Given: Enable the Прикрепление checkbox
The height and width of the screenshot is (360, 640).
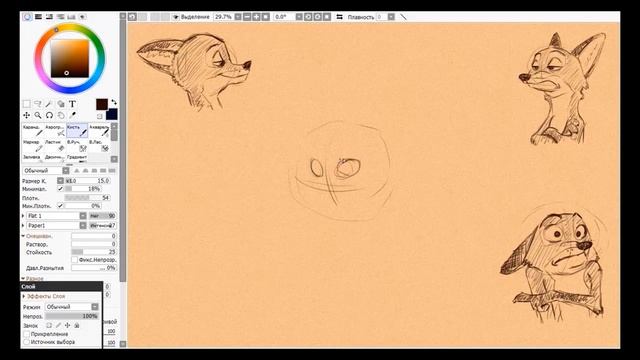Looking at the screenshot, I should pyautogui.click(x=27, y=334).
